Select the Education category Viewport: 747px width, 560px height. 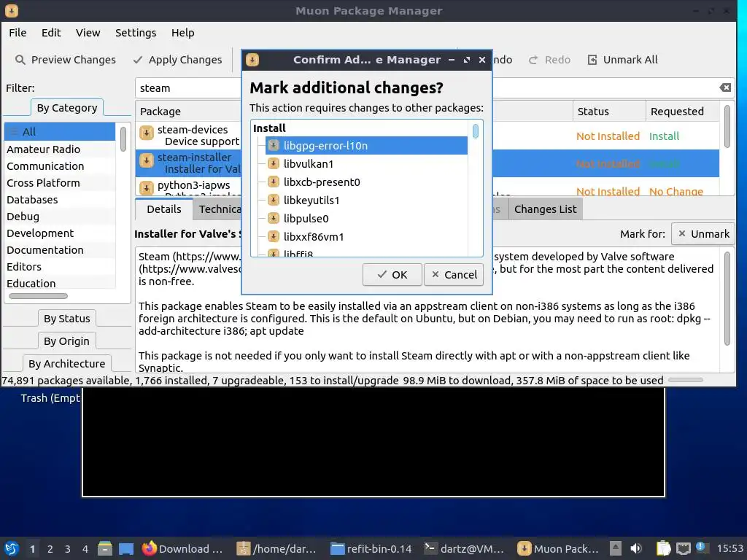coord(60,283)
